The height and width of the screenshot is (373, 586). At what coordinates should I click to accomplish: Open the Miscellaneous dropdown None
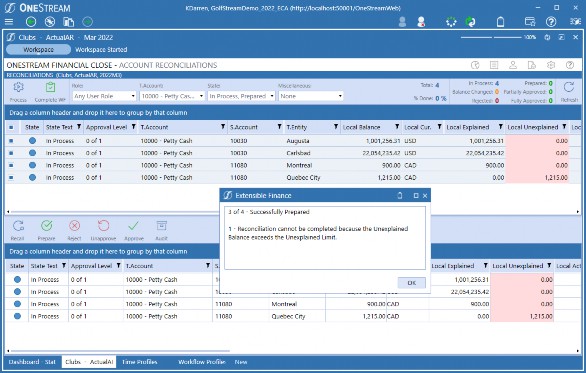point(311,96)
